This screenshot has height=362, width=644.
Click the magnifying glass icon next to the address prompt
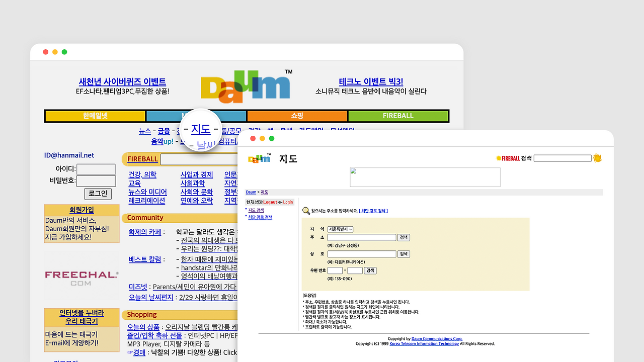coord(306,211)
